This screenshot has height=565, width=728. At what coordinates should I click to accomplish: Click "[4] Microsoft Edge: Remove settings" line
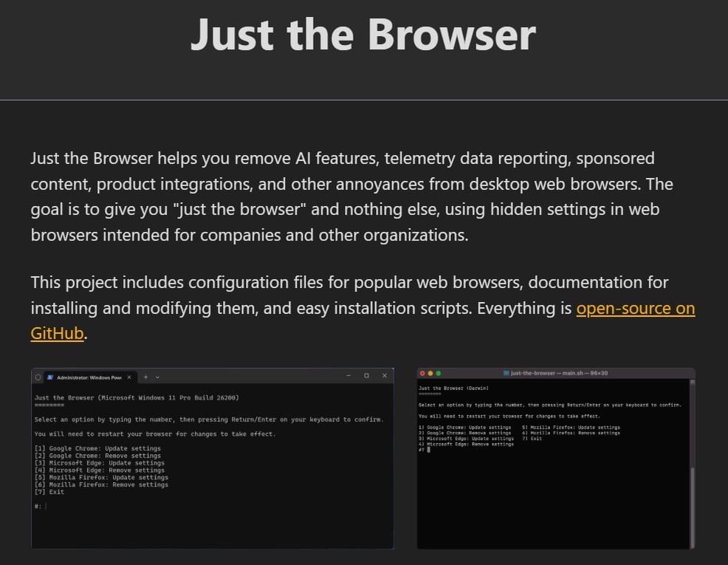coord(100,470)
